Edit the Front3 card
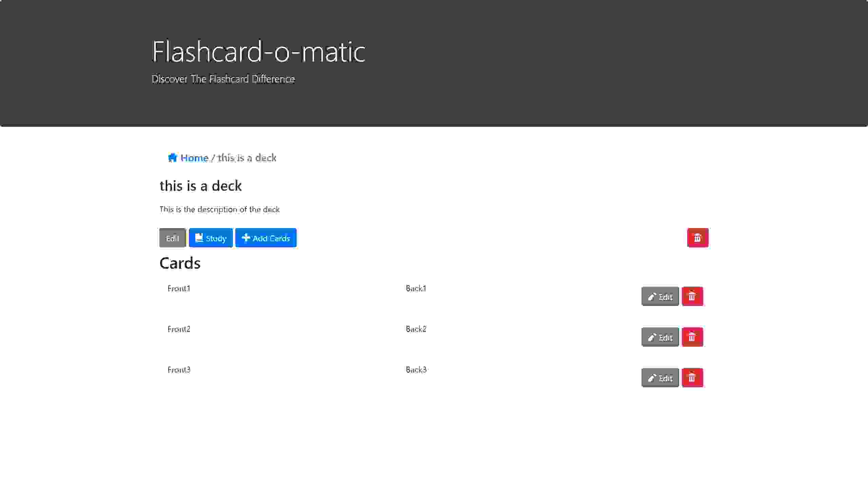The height and width of the screenshot is (488, 868). 660,378
